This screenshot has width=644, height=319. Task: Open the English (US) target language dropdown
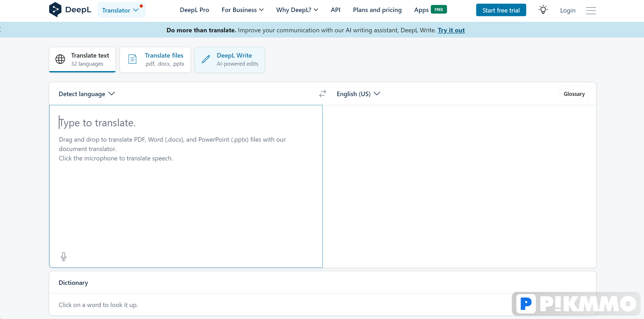[x=358, y=94]
